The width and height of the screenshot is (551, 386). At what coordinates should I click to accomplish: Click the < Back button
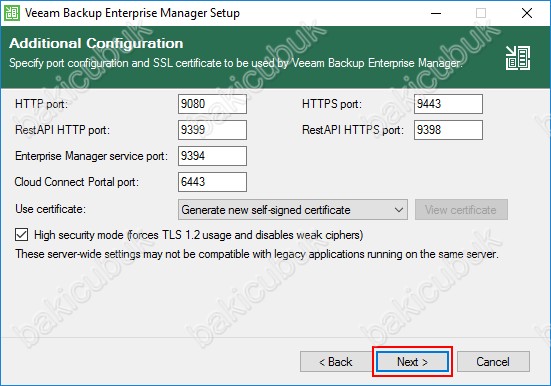pos(336,361)
